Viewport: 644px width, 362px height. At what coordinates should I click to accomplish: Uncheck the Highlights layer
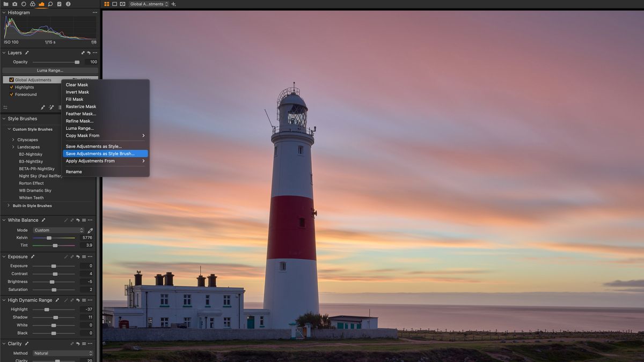[11, 87]
